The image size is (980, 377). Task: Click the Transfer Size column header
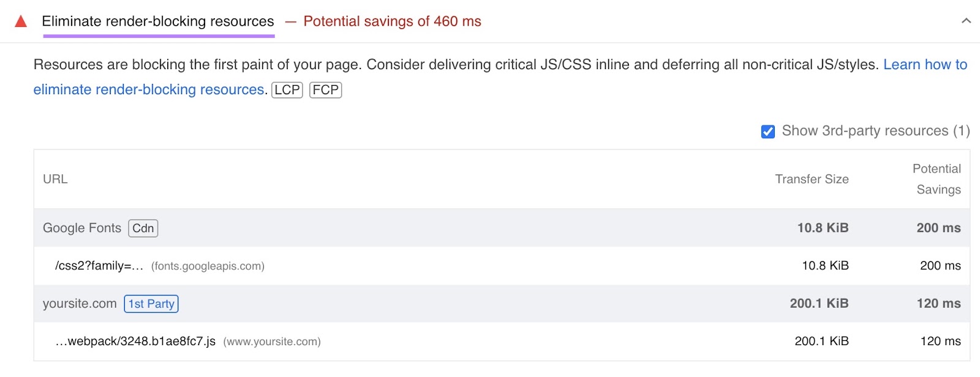(811, 179)
